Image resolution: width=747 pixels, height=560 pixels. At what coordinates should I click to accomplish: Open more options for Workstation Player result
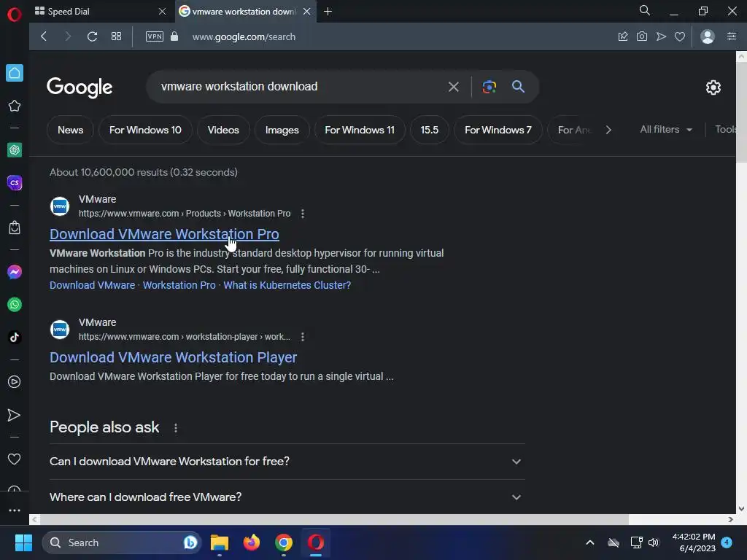[x=303, y=337]
